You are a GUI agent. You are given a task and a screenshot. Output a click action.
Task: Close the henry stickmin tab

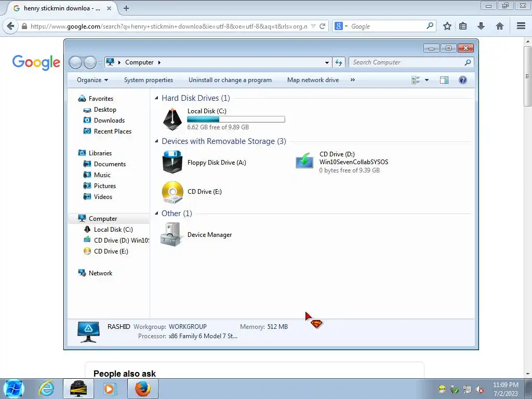(x=109, y=8)
